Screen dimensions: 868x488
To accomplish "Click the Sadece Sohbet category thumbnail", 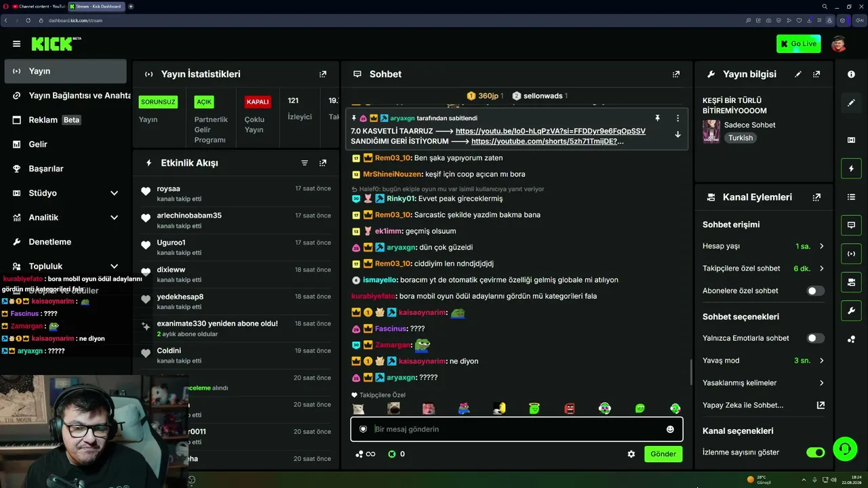I will pos(711,131).
